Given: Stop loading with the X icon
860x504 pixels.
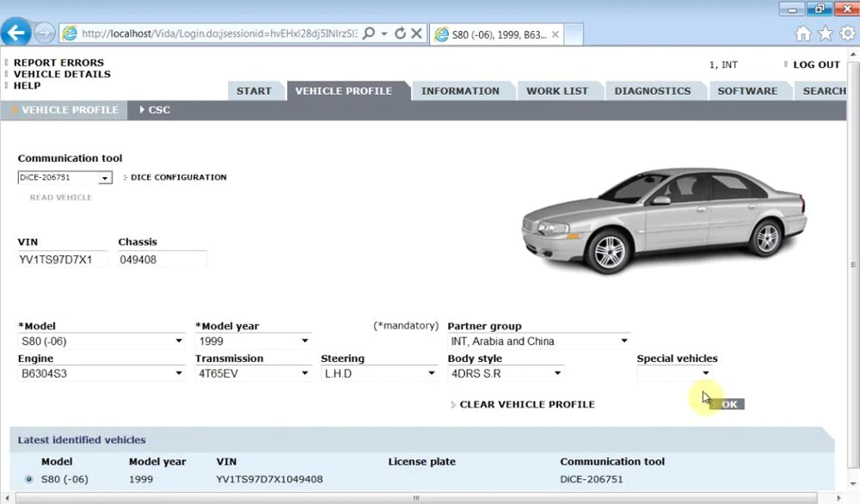Looking at the screenshot, I should point(417,34).
